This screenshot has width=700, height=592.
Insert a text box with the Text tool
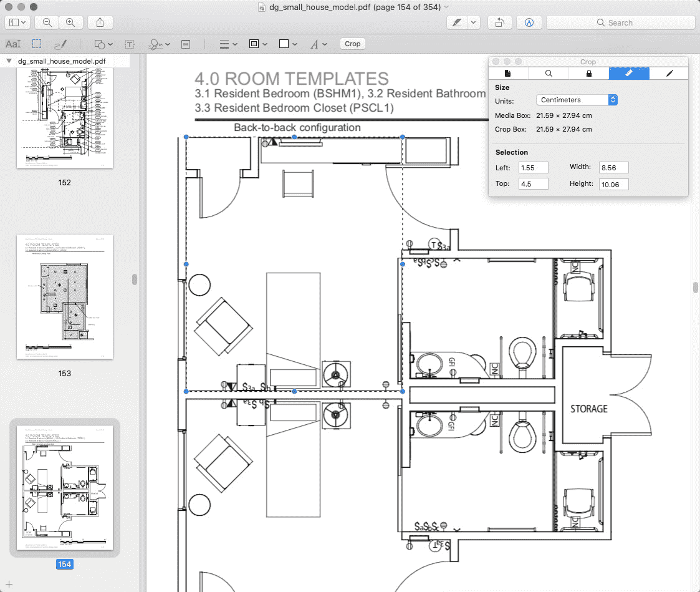[128, 44]
